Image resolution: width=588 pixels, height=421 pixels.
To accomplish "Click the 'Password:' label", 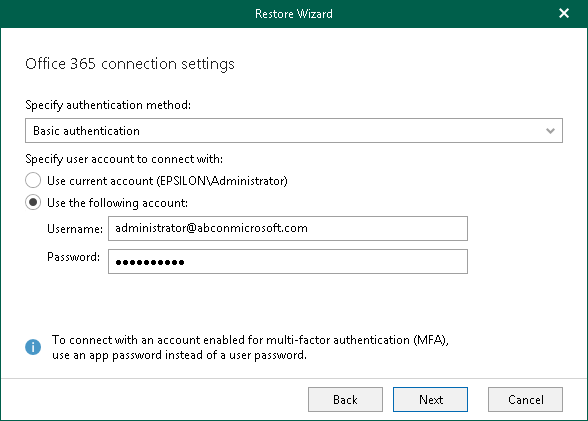I will [x=74, y=257].
